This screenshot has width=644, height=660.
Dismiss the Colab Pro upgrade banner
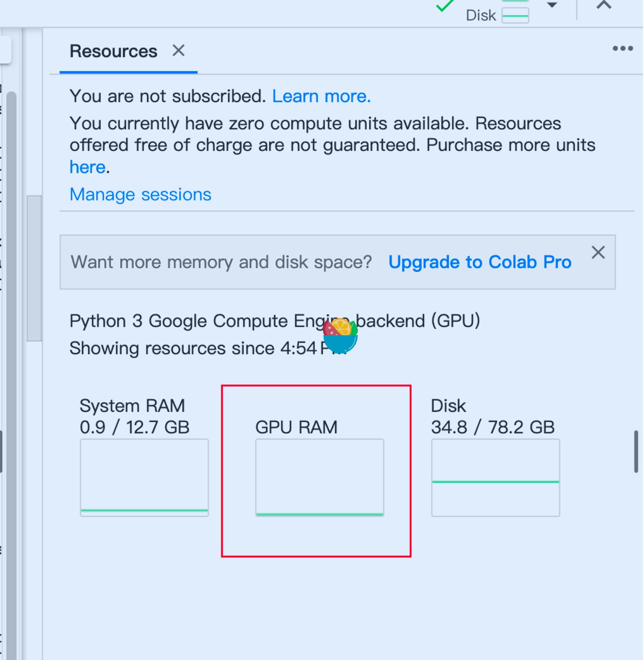pos(598,252)
